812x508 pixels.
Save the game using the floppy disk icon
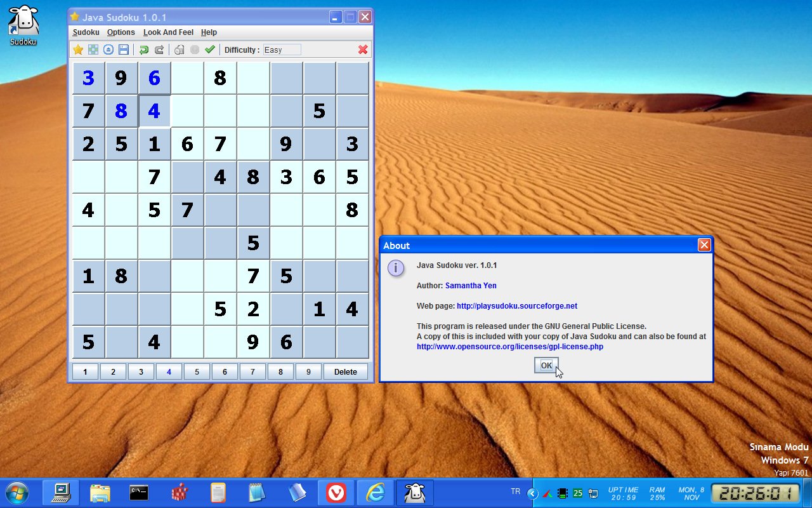tap(124, 50)
